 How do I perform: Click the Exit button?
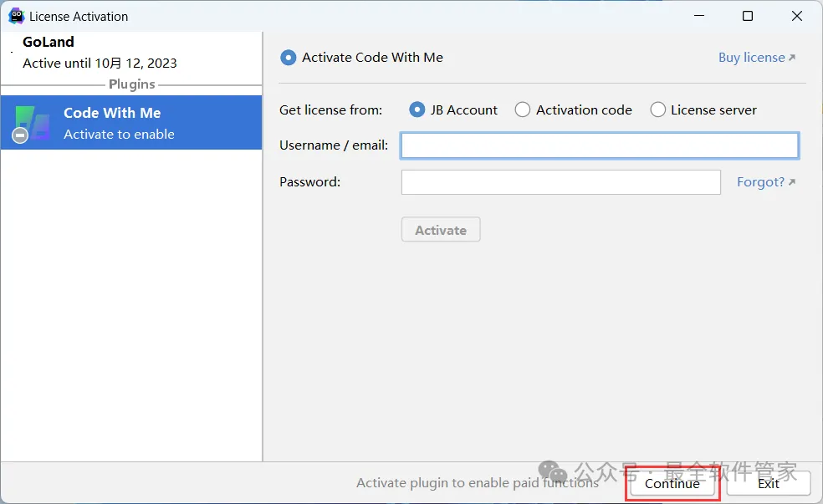pyautogui.click(x=769, y=484)
